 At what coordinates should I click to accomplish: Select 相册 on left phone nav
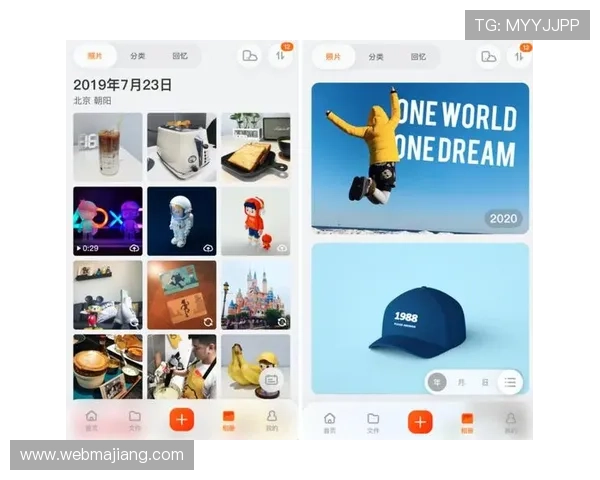228,420
